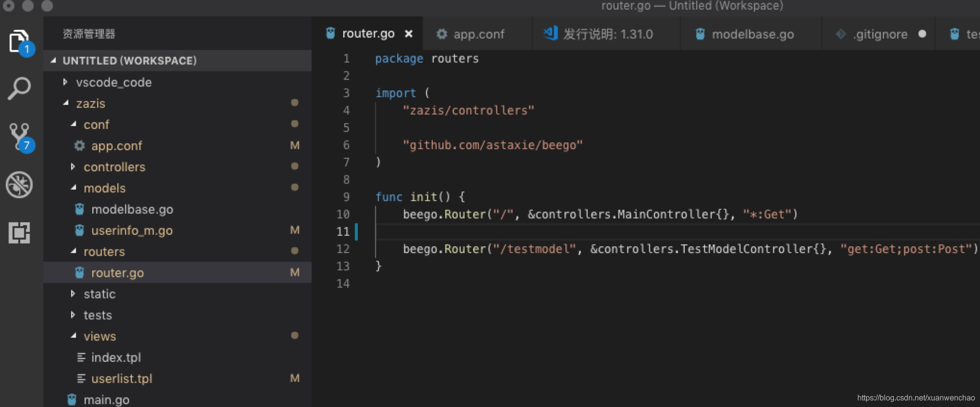Close the router.go tab

tap(409, 34)
